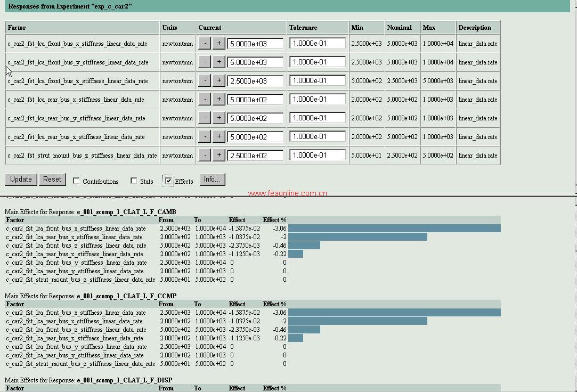Select Current value field for strut_mount_bus_z_stiffness
This screenshot has width=577, height=392.
pyautogui.click(x=255, y=156)
